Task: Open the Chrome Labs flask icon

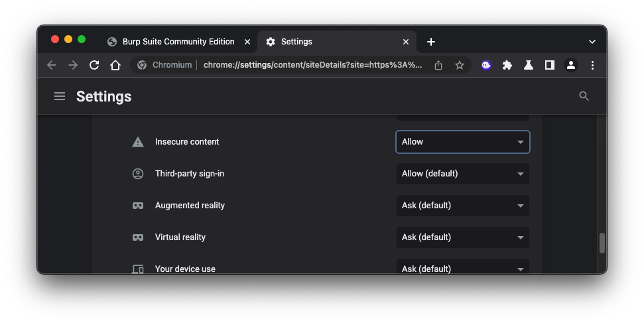Action: (x=529, y=65)
